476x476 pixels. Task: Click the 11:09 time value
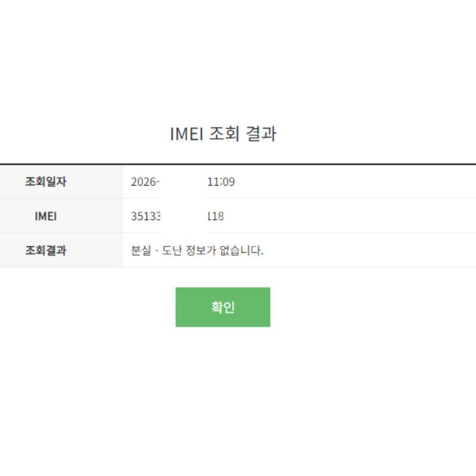point(221,182)
